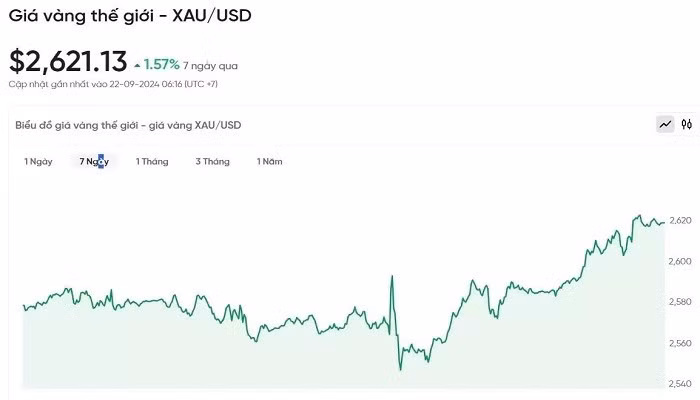Click the $2,621.13 gold price
The width and height of the screenshot is (700, 400).
[68, 62]
